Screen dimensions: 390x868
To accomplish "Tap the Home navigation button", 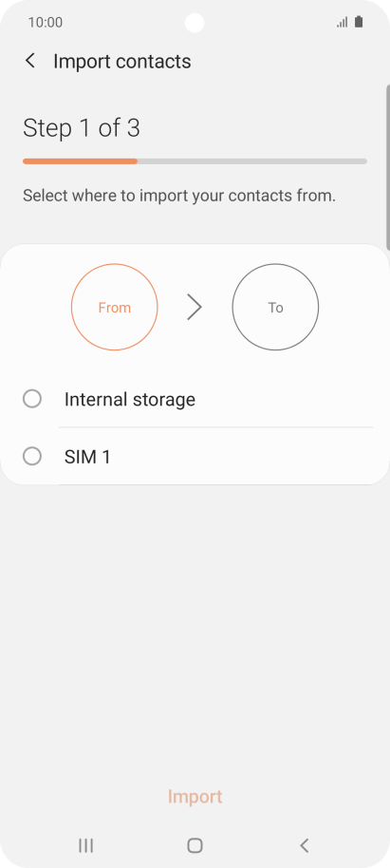I will [x=195, y=845].
